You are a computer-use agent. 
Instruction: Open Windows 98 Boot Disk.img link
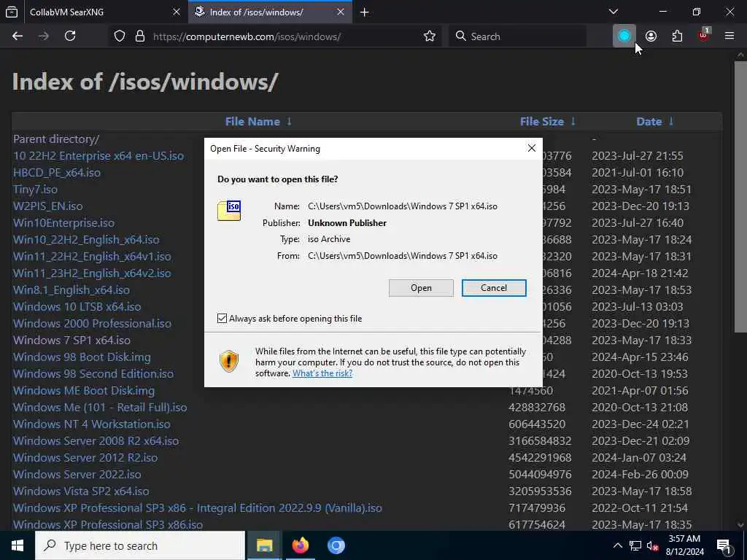[x=82, y=357]
